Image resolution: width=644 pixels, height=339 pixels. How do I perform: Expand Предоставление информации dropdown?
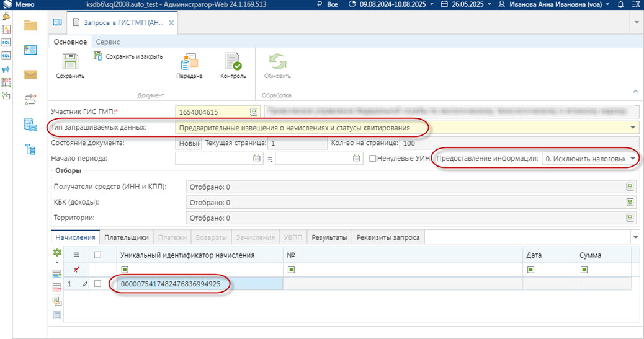point(633,159)
